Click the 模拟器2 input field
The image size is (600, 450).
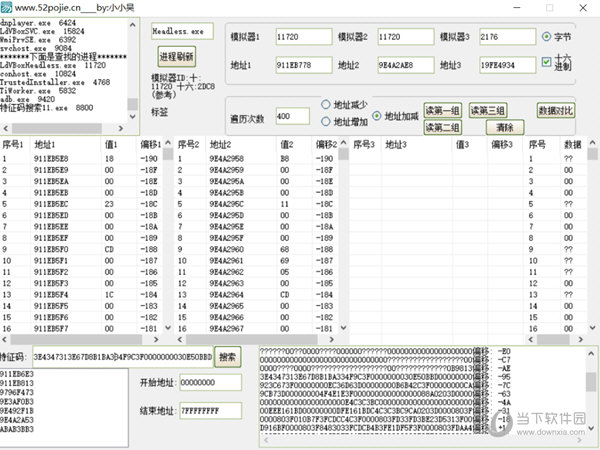[x=406, y=37]
